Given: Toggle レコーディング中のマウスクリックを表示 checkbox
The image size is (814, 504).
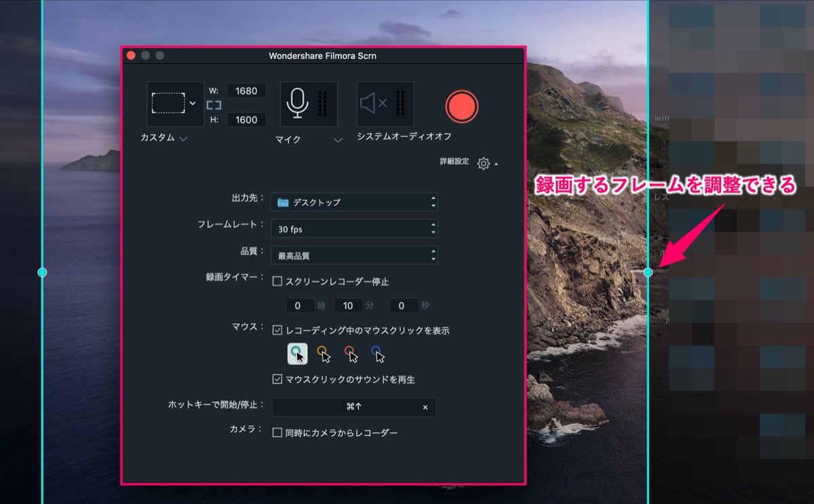Looking at the screenshot, I should 277,330.
